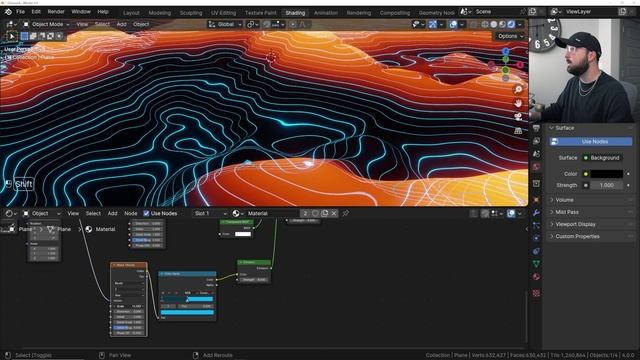
Task: Switch to the Animation workspace tab
Action: pos(326,13)
